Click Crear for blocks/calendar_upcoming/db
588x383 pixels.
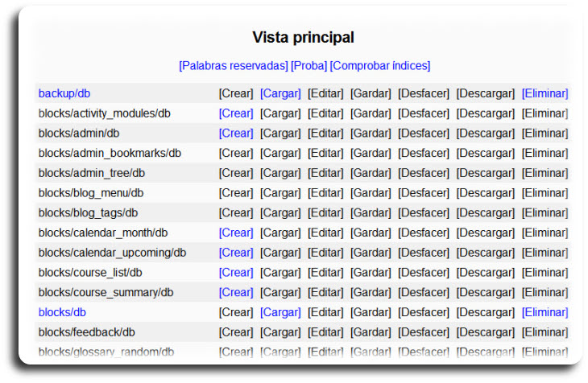coord(236,253)
